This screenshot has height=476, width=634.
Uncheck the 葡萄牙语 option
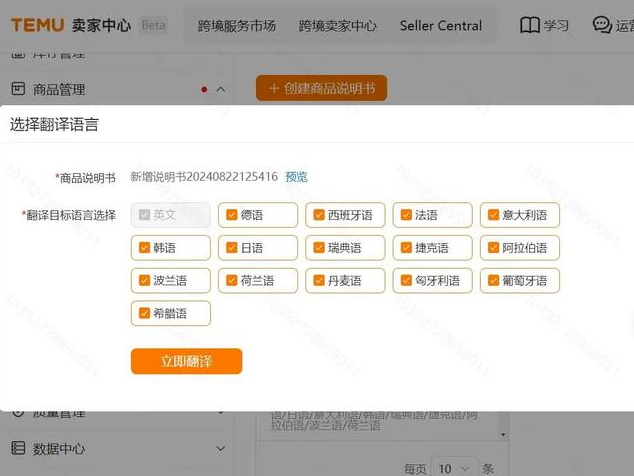493,280
